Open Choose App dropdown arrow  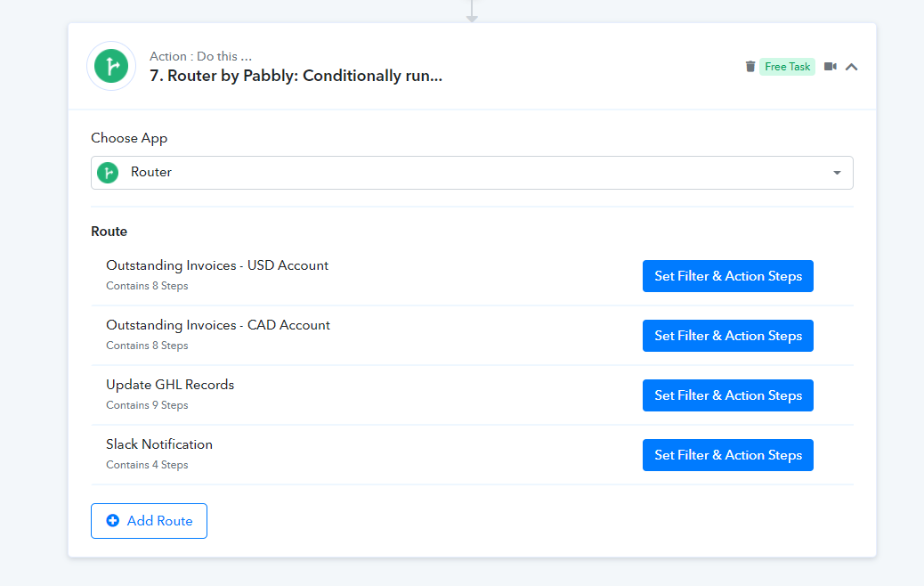coord(837,173)
